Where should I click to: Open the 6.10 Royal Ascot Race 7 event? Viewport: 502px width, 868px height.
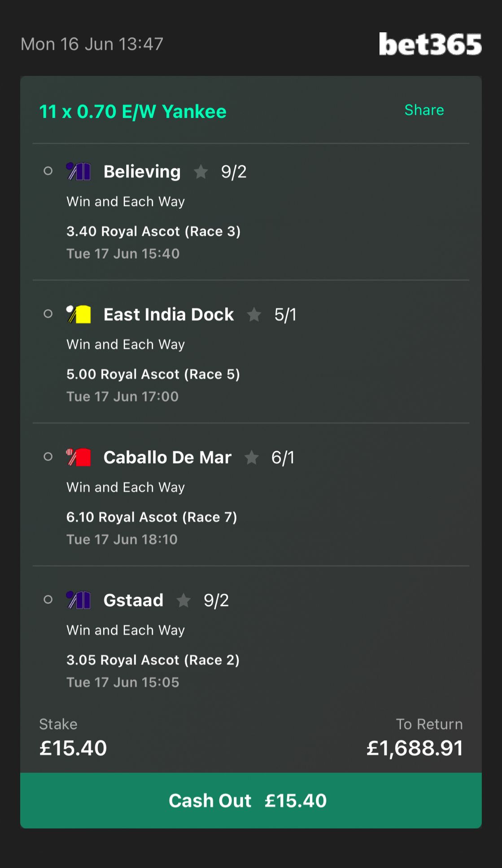tap(152, 517)
